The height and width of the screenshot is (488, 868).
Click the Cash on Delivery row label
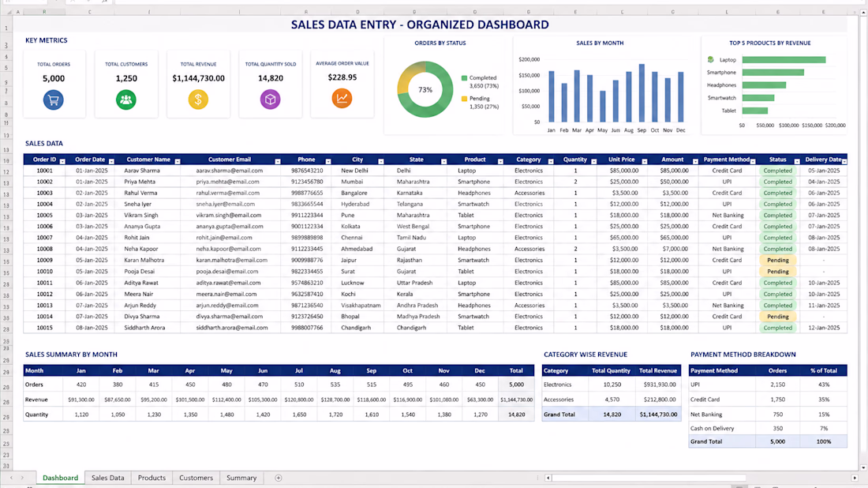point(712,428)
